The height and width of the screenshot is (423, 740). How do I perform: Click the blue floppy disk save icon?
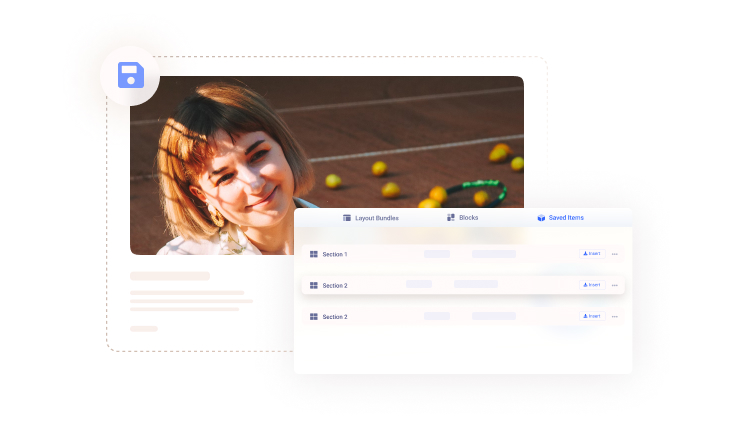point(131,75)
